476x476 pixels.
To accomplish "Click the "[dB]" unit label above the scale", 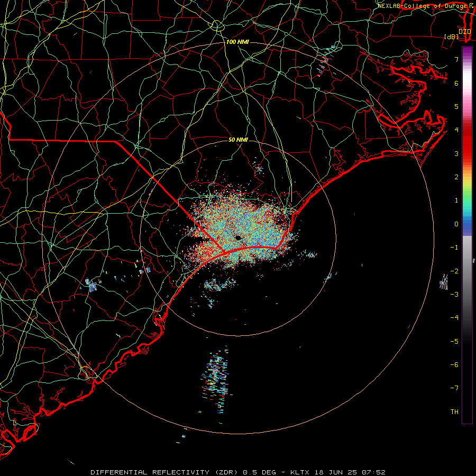I will pos(452,36).
